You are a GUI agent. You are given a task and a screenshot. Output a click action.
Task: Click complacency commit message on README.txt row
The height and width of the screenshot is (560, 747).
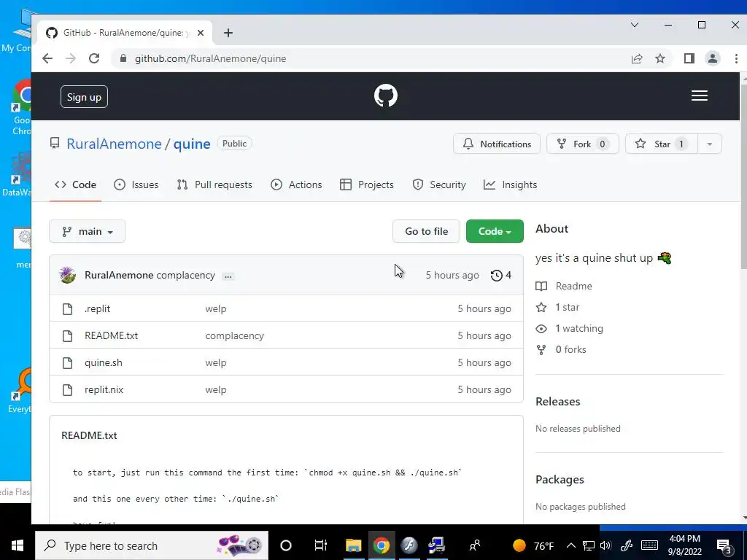[x=234, y=335]
